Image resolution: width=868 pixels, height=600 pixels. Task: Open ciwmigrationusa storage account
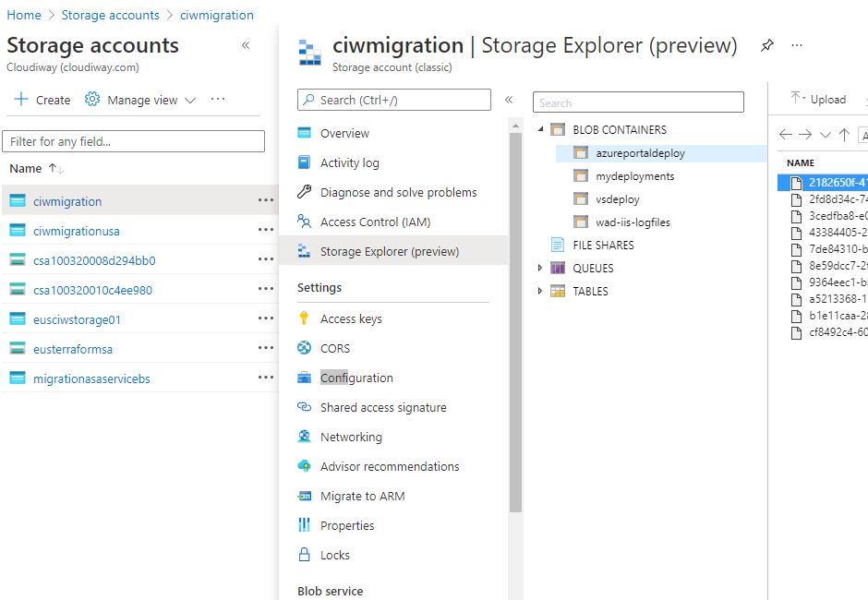point(77,231)
